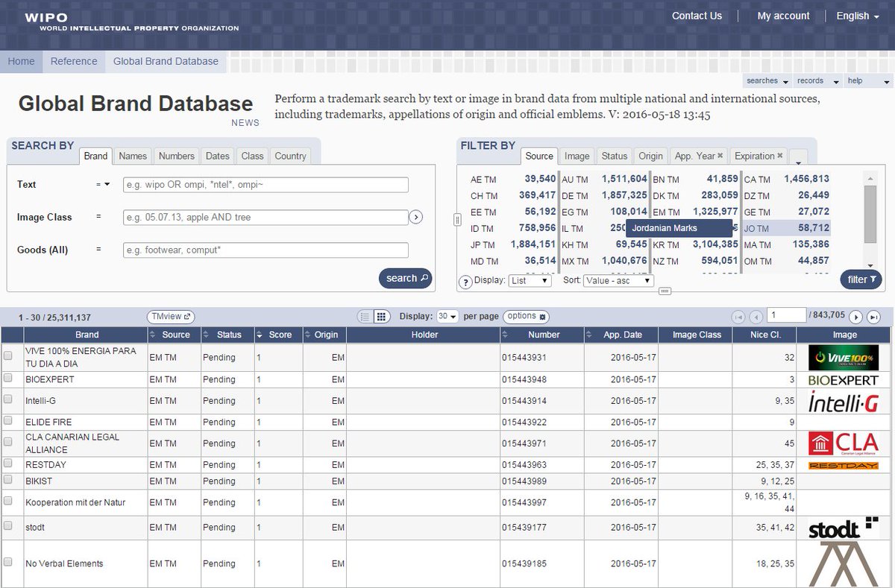This screenshot has width=895, height=588.
Task: Remove the App. Year filter tab
Action: tap(720, 156)
